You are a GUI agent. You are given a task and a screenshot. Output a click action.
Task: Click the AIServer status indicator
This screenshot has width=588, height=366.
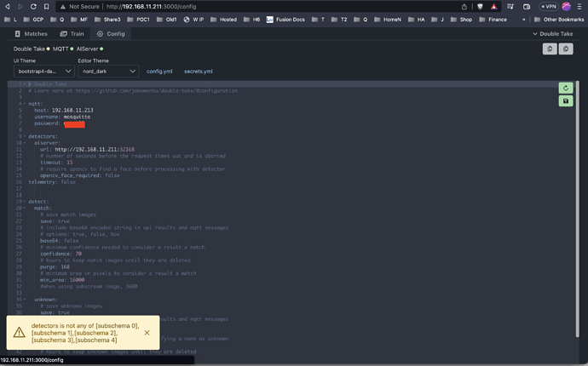tap(89, 49)
